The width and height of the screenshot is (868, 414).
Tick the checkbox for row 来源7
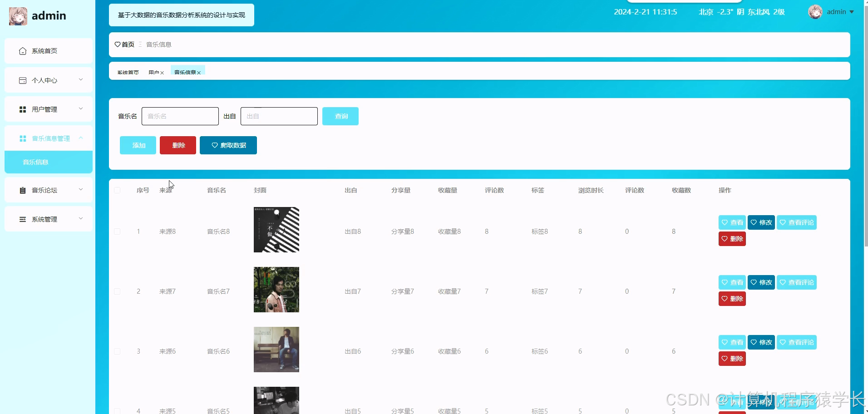[x=117, y=291]
